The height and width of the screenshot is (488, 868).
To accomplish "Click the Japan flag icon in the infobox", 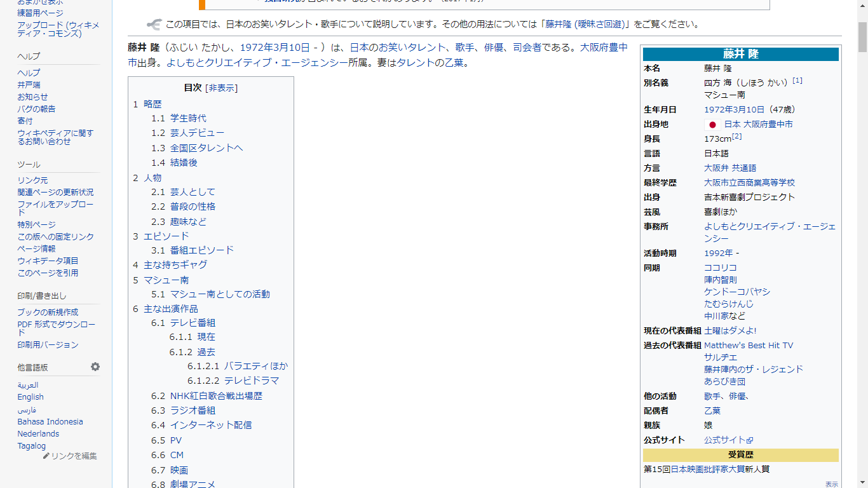I will [712, 125].
